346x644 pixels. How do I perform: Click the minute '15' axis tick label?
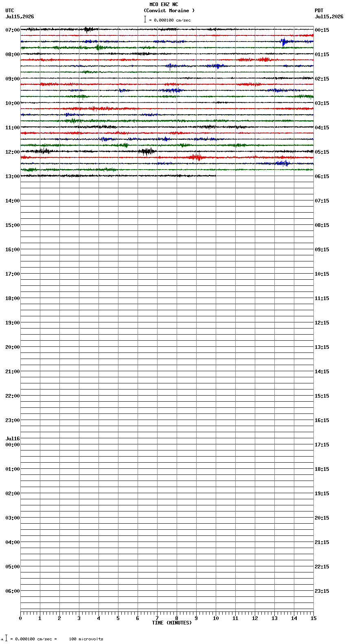313,618
